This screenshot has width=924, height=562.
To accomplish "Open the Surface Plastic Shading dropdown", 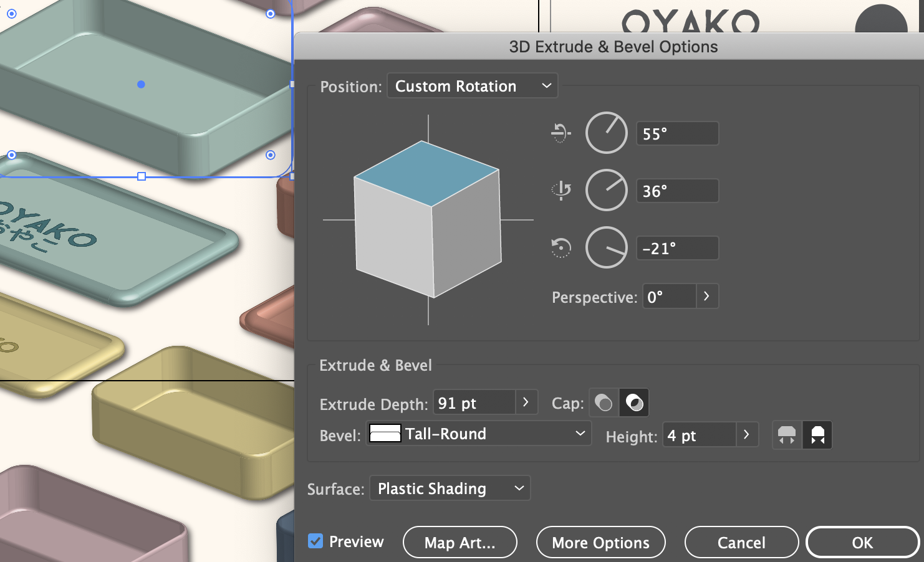I will (450, 488).
